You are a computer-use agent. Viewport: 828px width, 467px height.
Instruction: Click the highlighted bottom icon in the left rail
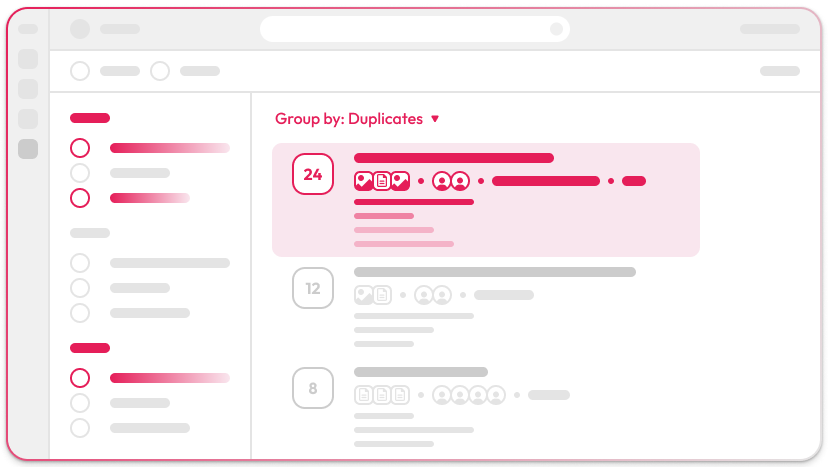tap(28, 149)
